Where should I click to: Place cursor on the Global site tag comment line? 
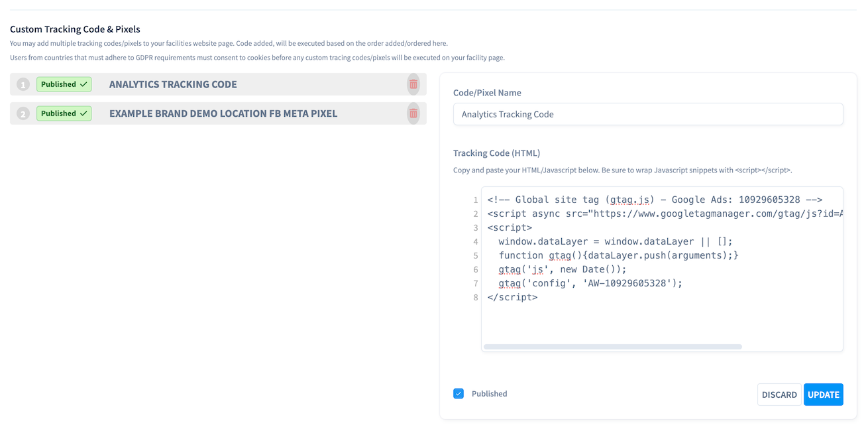click(654, 200)
